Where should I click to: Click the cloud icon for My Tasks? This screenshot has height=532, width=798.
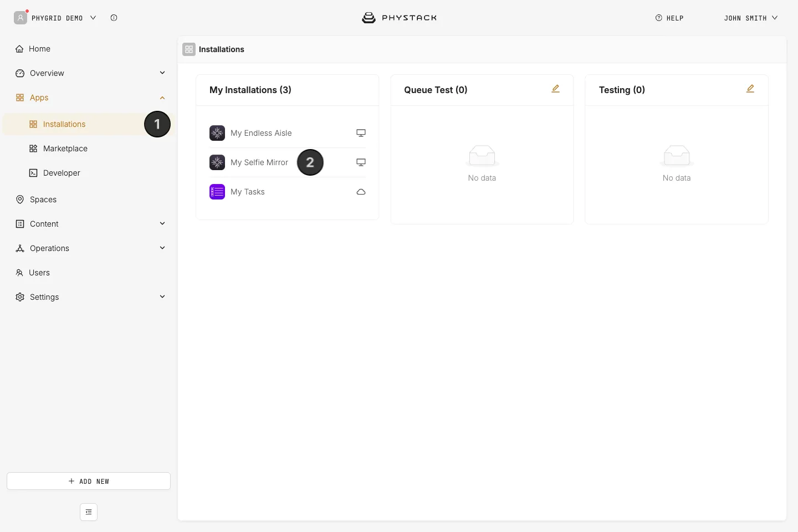click(361, 192)
